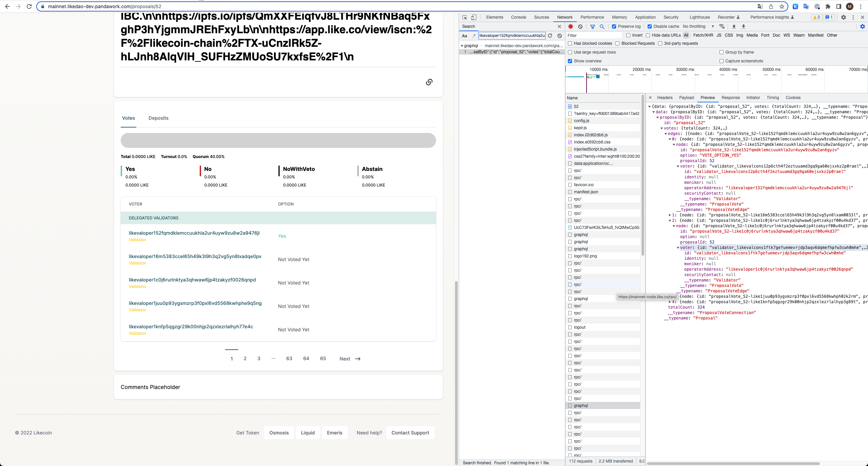Show the 3 warnings badge

point(816,17)
